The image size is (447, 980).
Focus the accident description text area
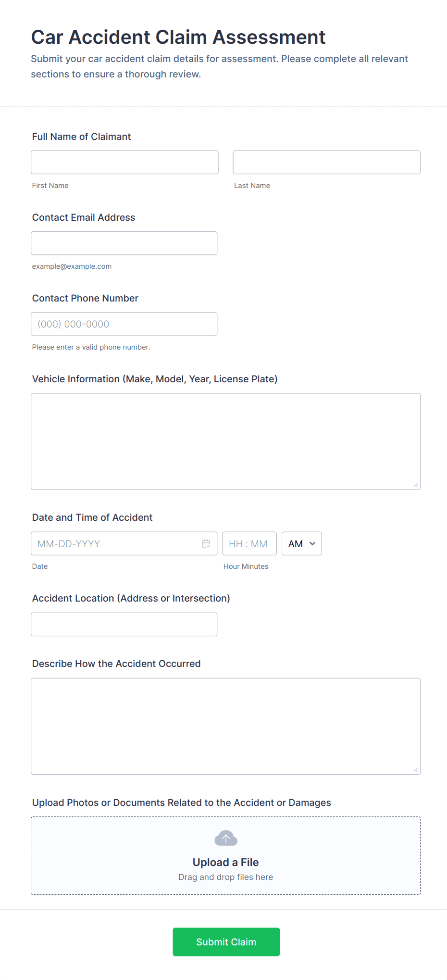click(225, 726)
